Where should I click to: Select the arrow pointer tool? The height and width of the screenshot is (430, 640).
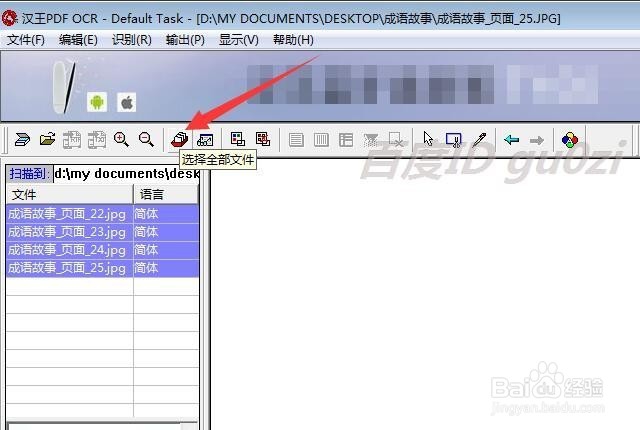(x=428, y=140)
